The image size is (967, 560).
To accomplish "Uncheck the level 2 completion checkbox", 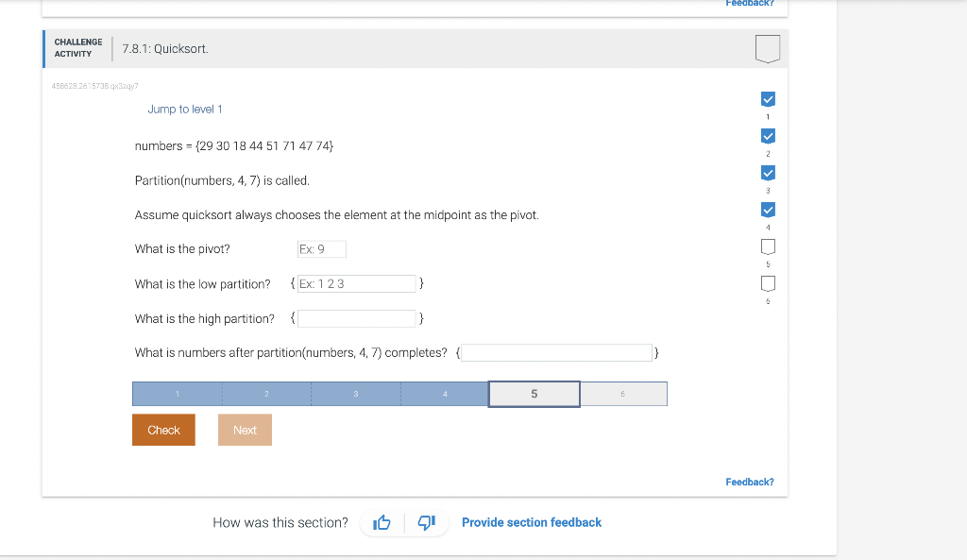I will [768, 135].
